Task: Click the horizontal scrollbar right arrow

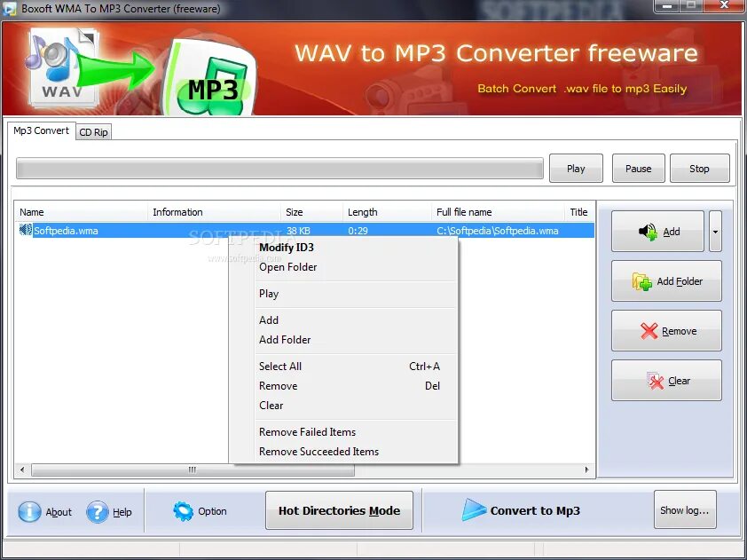Action: point(587,470)
